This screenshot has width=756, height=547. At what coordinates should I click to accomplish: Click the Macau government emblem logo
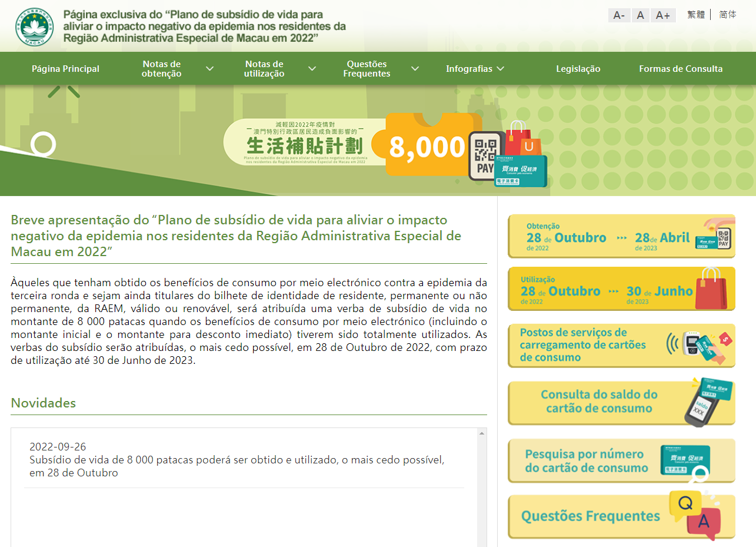(35, 27)
